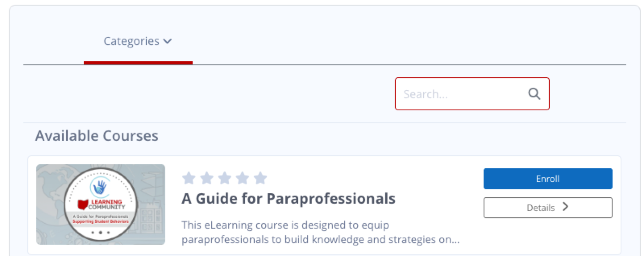Open the A Guide for Paraprofessionals title
The image size is (644, 256).
click(289, 198)
